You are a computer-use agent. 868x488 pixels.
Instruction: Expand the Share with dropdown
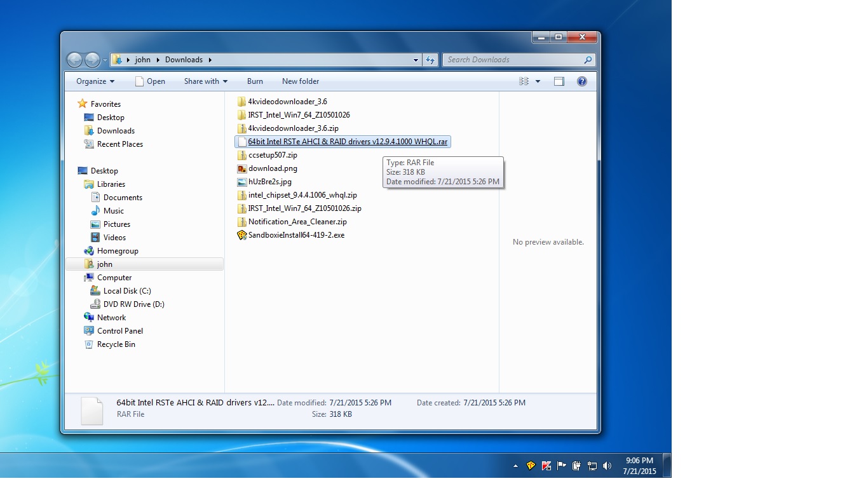(x=206, y=81)
